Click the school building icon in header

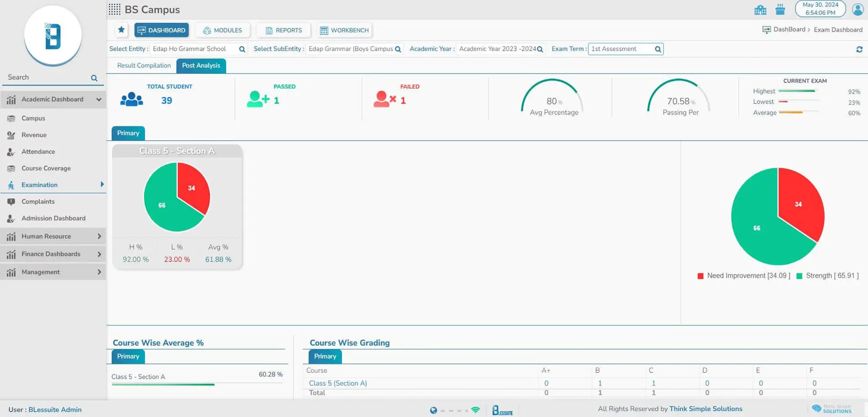coord(760,10)
